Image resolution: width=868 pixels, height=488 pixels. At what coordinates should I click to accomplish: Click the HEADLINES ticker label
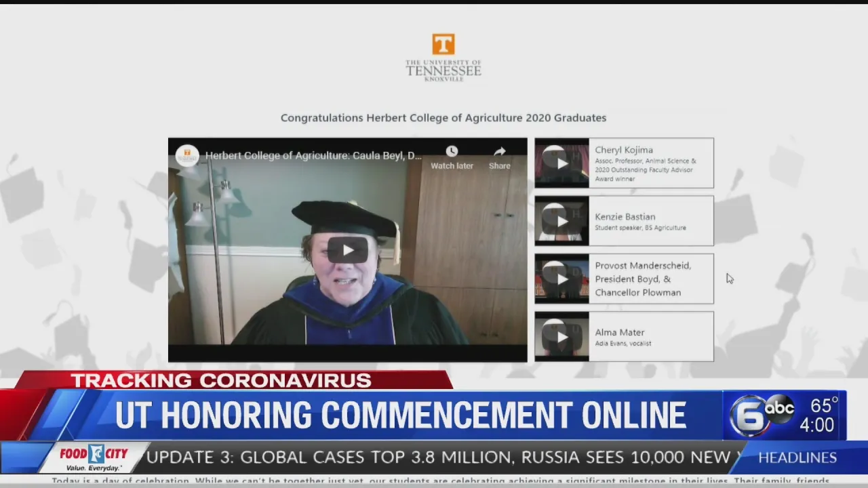pyautogui.click(x=797, y=457)
